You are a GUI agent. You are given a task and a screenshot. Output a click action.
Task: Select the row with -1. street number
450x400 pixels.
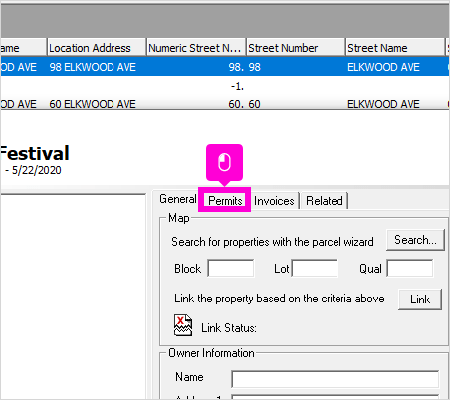point(225,87)
